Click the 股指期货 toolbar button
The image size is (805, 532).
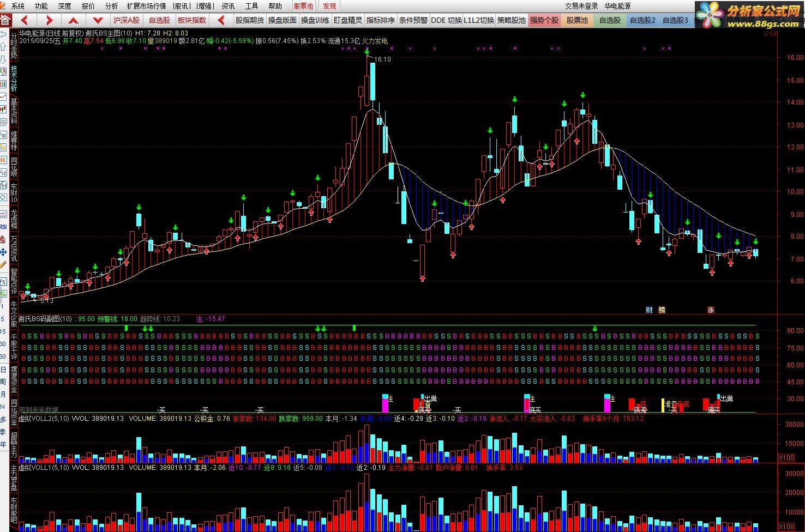[x=250, y=20]
